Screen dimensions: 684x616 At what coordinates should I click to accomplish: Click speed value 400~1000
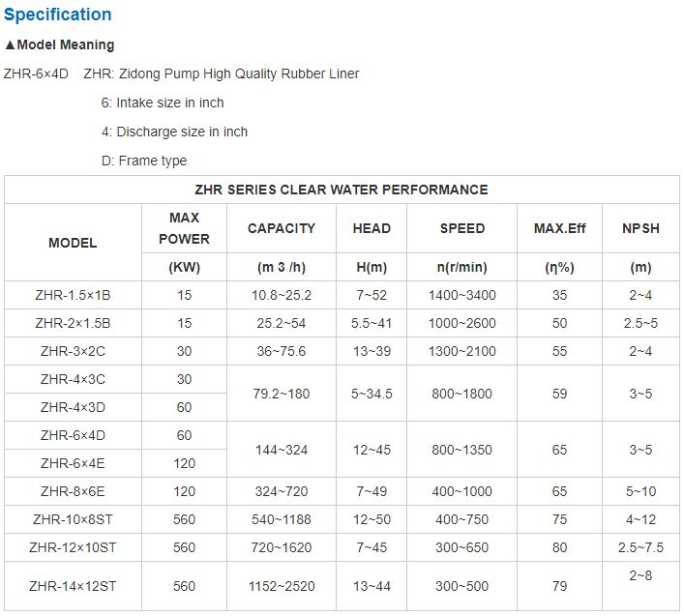[462, 491]
